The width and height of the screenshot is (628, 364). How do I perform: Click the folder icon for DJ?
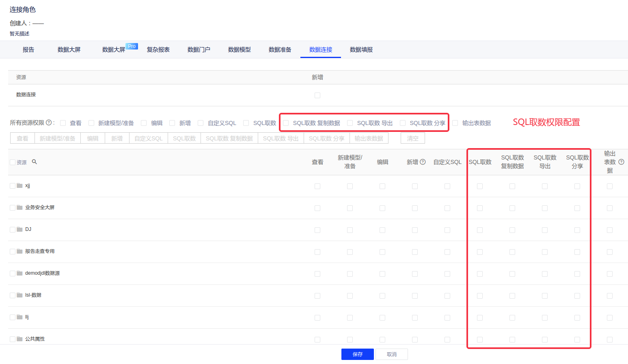click(x=19, y=230)
